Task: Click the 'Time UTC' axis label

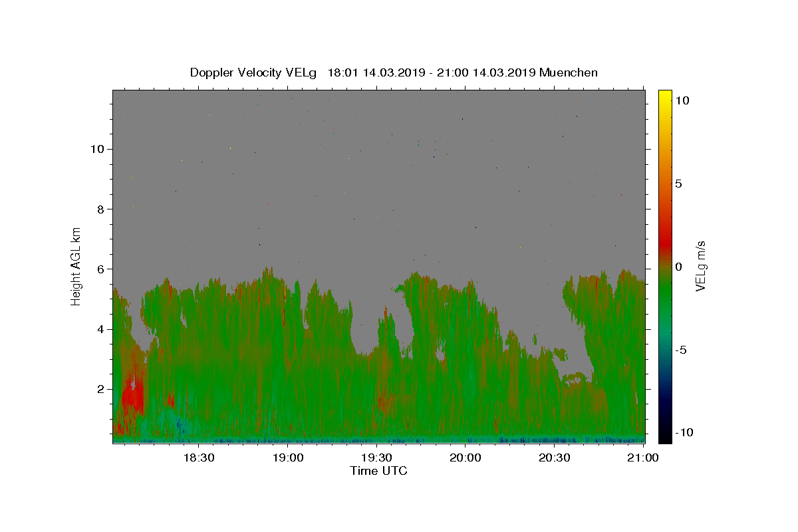Action: 378,471
